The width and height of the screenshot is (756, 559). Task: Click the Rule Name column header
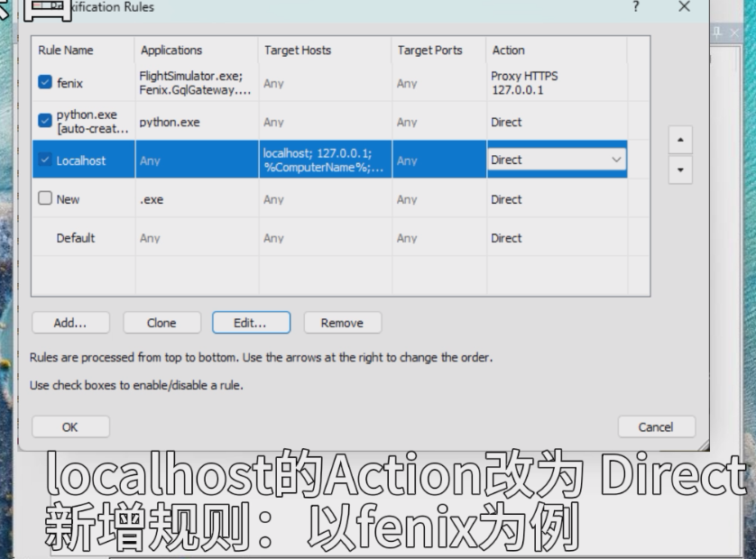pos(66,50)
